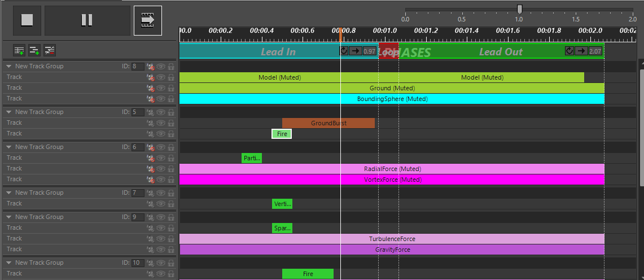
Task: Click the magenta VortexForce (Muted) clip
Action: click(x=392, y=180)
